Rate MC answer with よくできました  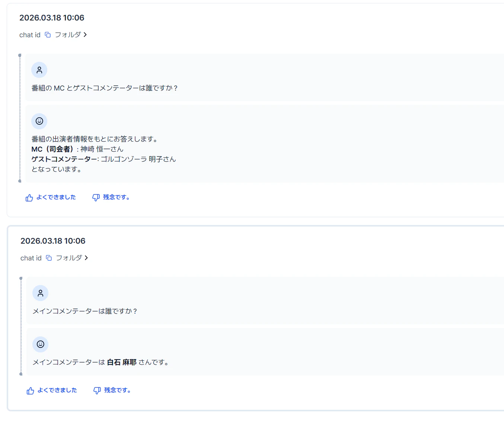coord(56,197)
